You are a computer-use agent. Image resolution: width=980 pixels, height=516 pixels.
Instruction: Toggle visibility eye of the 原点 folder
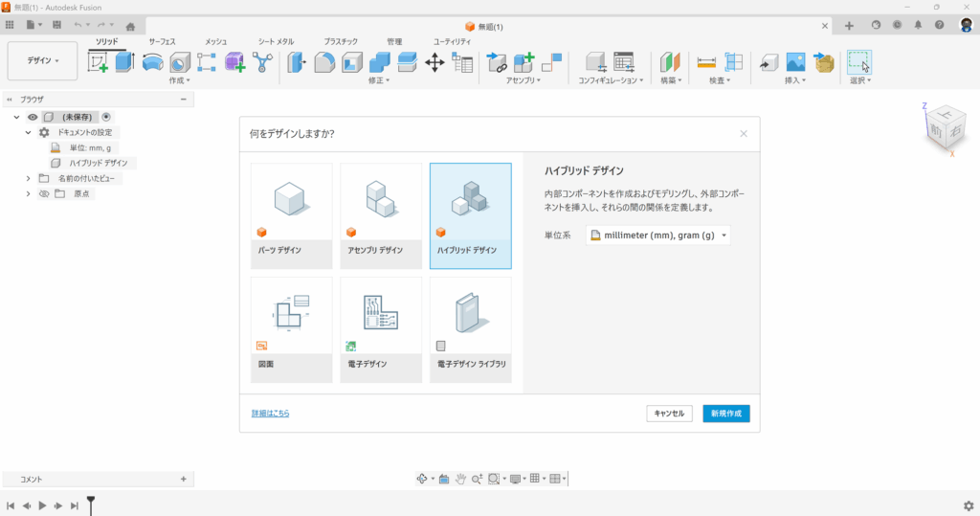coord(43,193)
